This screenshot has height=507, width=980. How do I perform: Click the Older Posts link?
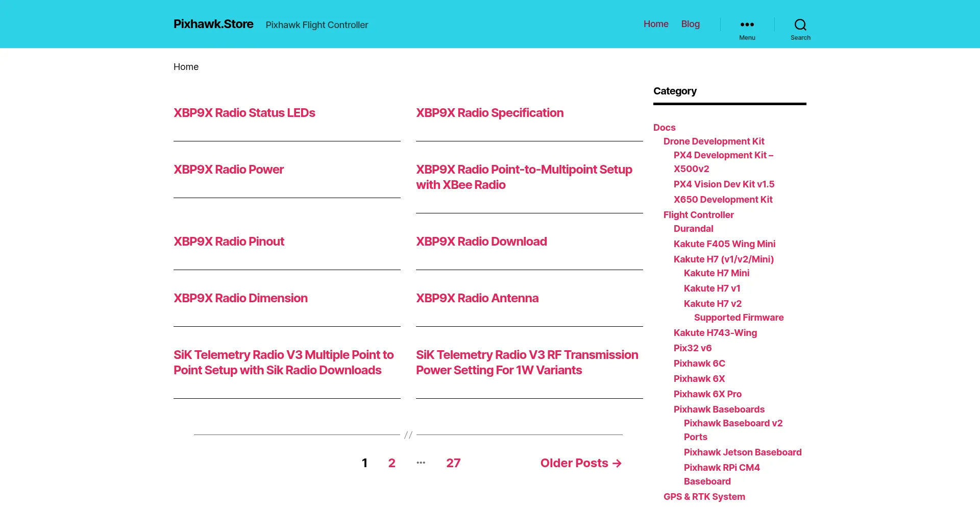pos(581,463)
